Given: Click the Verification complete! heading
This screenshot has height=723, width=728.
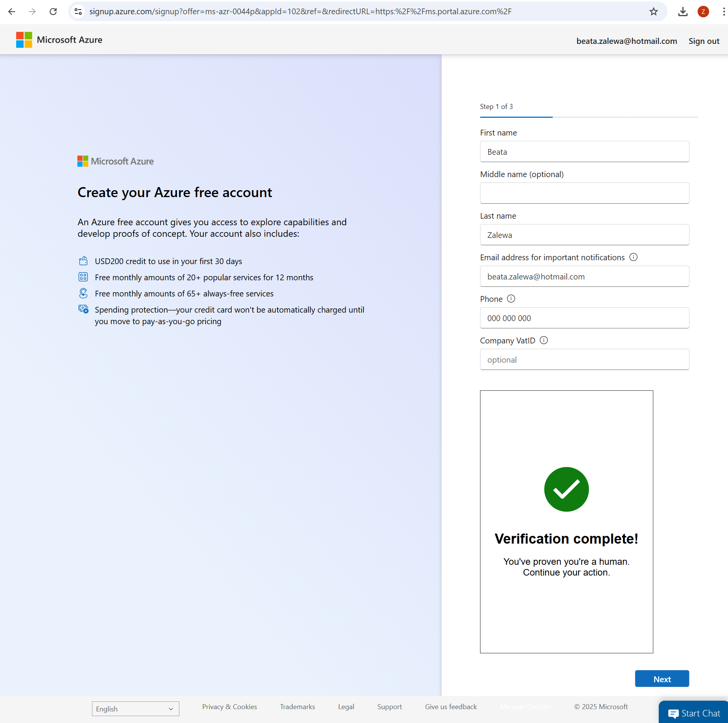Looking at the screenshot, I should pos(566,539).
